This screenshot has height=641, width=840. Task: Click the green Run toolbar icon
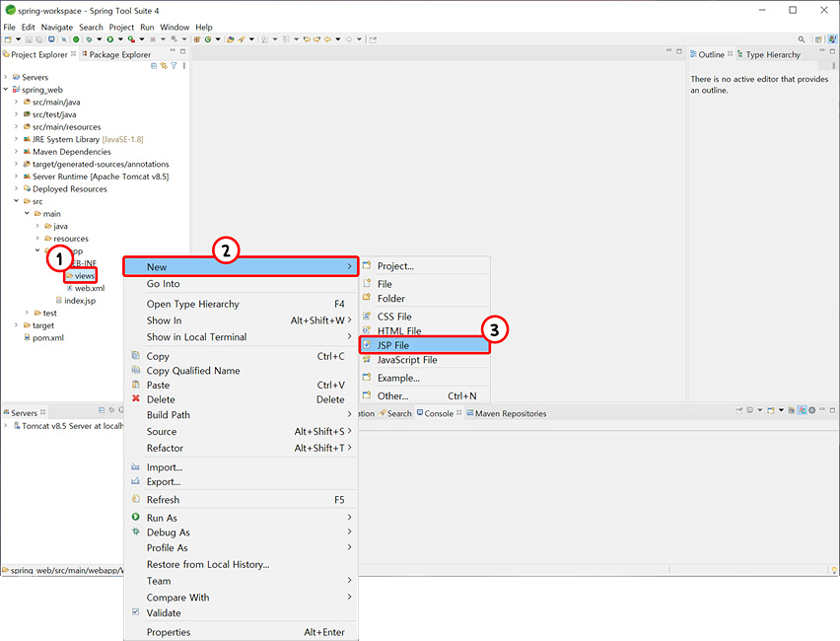click(109, 39)
